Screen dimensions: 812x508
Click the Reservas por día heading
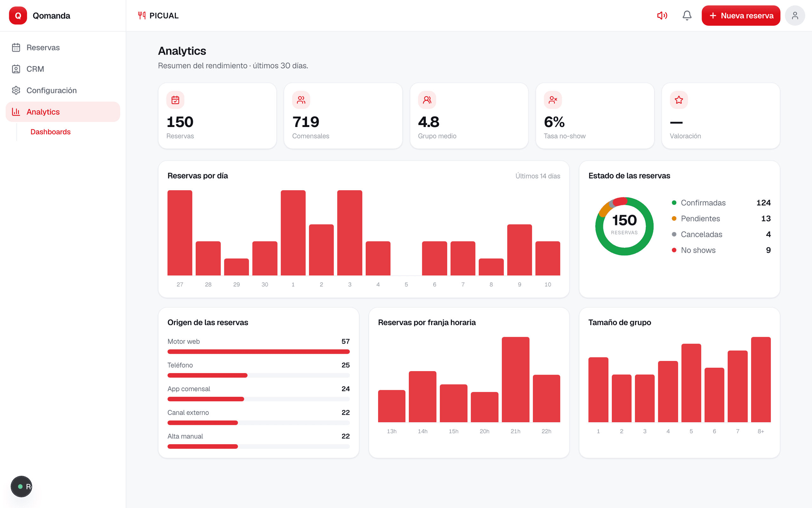(198, 176)
